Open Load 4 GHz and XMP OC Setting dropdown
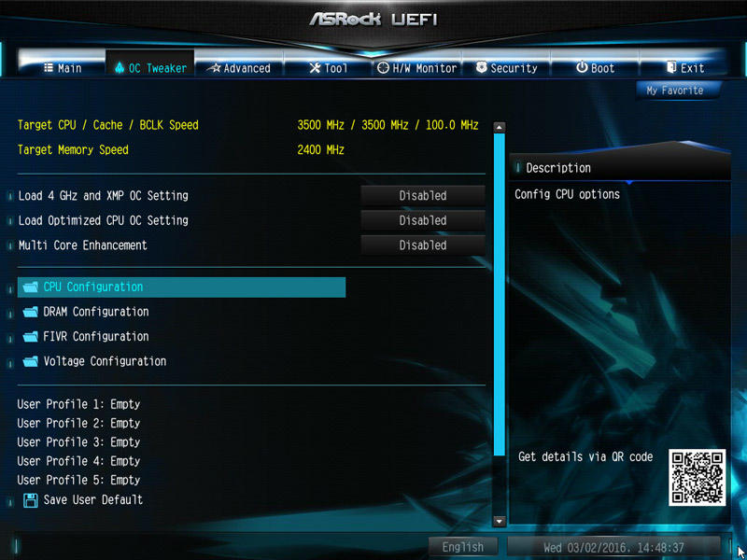 click(x=423, y=196)
